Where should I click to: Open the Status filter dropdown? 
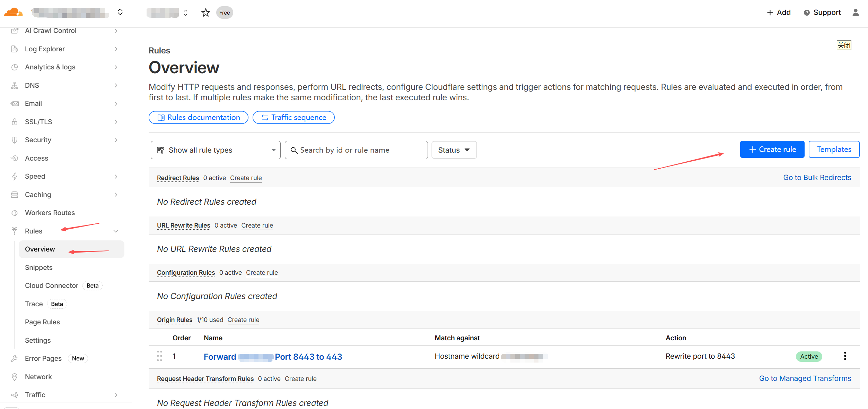coord(454,150)
